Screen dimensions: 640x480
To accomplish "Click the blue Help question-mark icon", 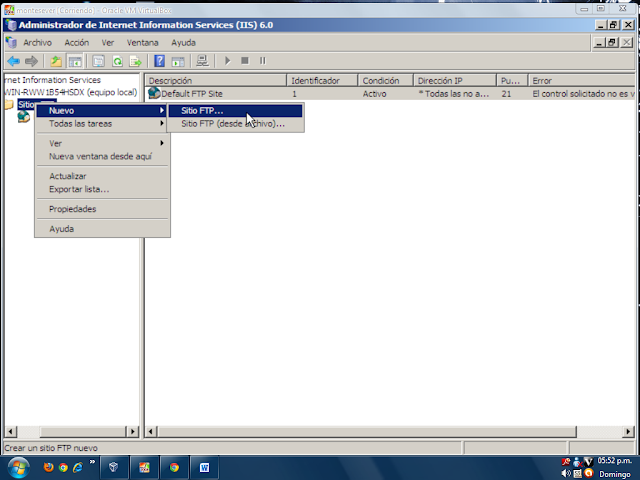I will [159, 61].
